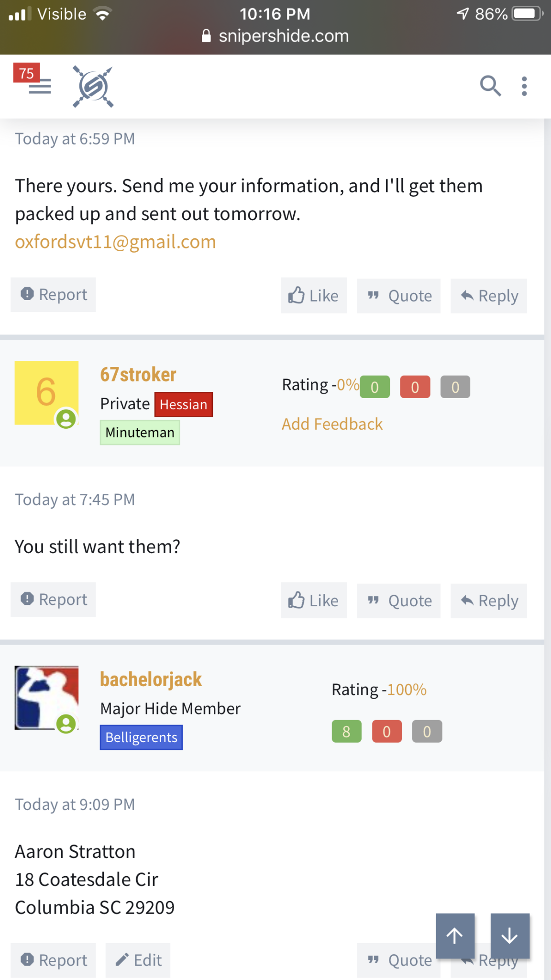
Task: Edit the Aaron Stratton address post
Action: [138, 960]
